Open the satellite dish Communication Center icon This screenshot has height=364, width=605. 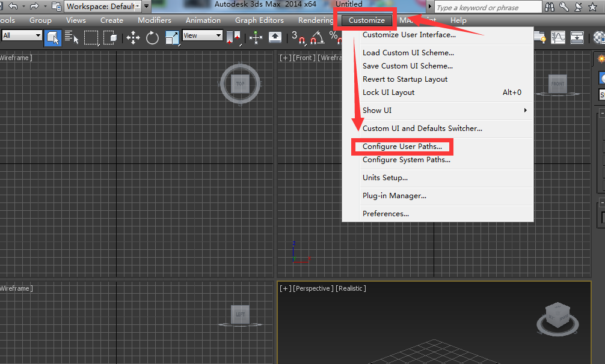coord(579,7)
